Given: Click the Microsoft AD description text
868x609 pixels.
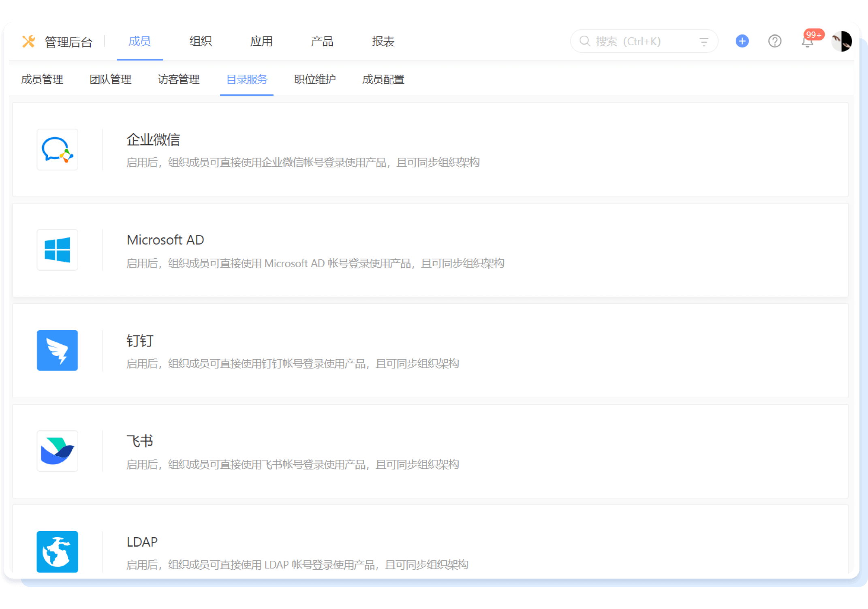Looking at the screenshot, I should click(x=315, y=263).
